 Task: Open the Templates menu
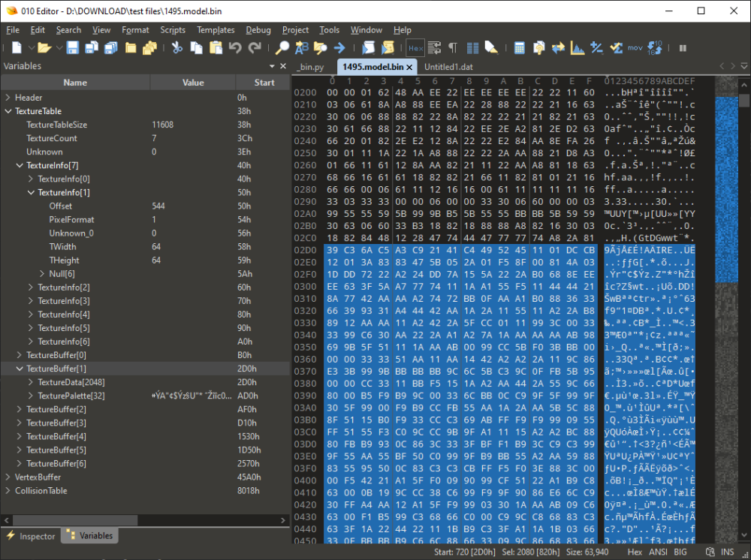pos(216,30)
